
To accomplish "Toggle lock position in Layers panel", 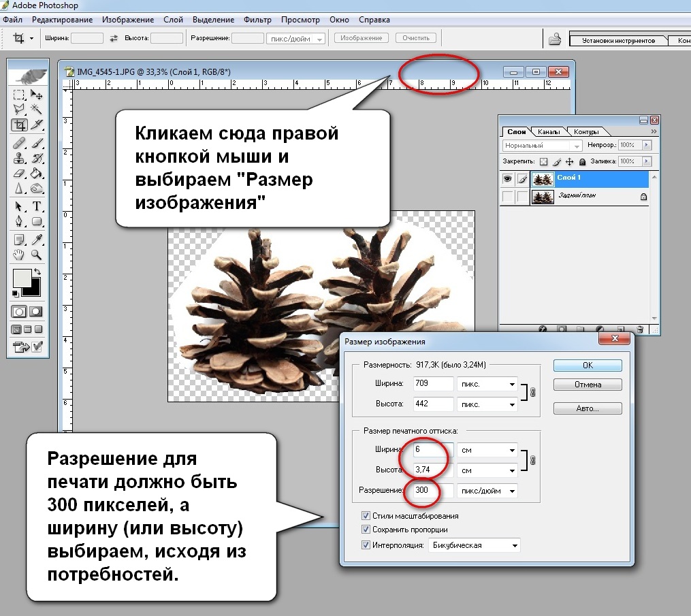I will pyautogui.click(x=569, y=162).
